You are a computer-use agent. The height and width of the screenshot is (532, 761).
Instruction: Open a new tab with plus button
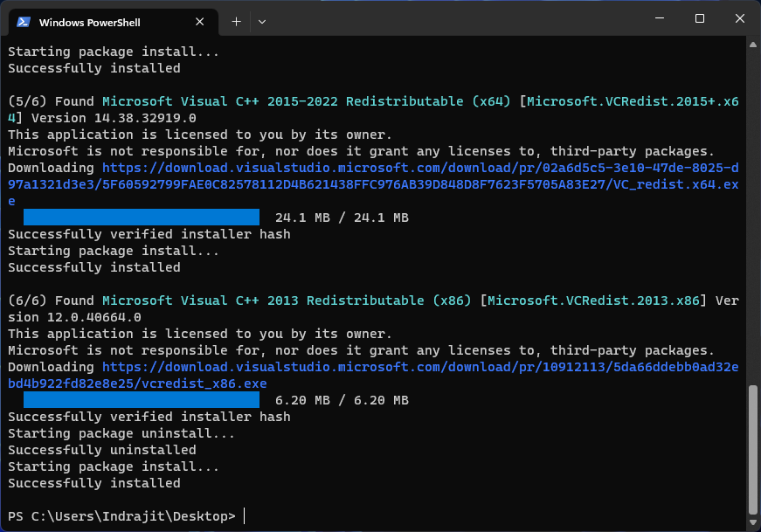pos(236,22)
